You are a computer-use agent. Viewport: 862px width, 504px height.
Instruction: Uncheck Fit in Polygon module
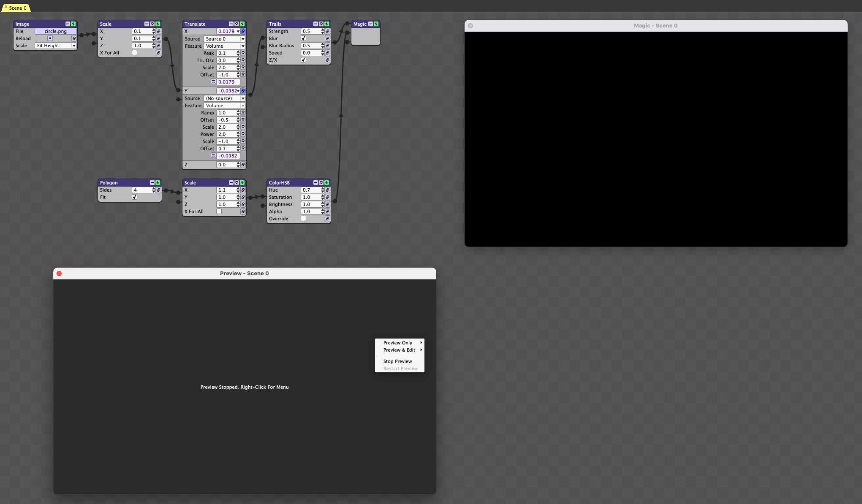134,197
